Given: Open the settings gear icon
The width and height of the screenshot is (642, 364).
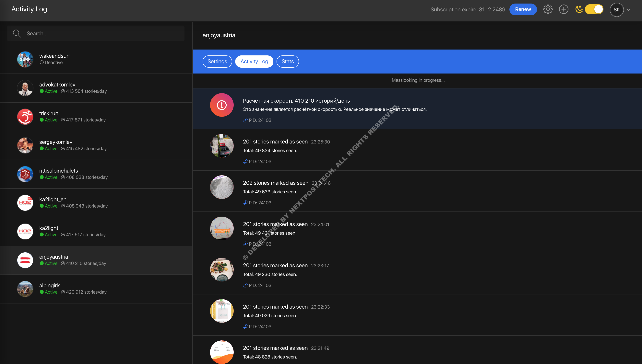Looking at the screenshot, I should tap(547, 9).
